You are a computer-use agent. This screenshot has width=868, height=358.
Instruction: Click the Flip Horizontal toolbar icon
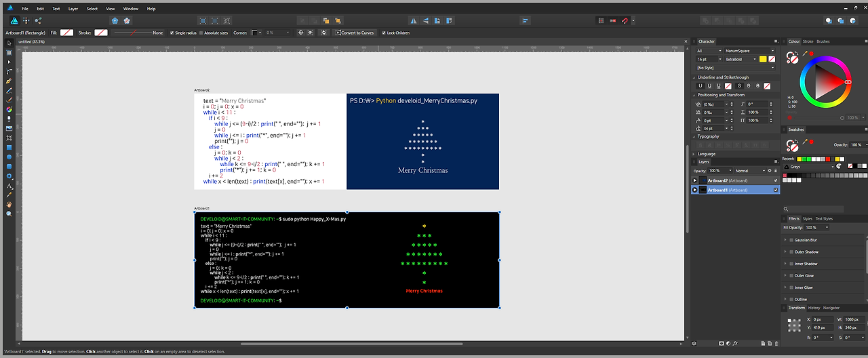(x=413, y=20)
